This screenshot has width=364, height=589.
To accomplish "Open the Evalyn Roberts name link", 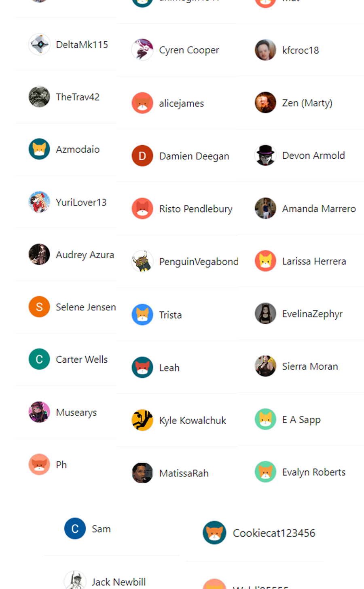I will click(314, 472).
